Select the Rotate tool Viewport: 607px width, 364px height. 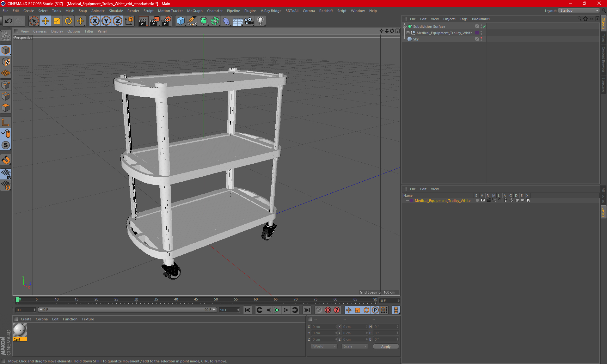coord(68,21)
